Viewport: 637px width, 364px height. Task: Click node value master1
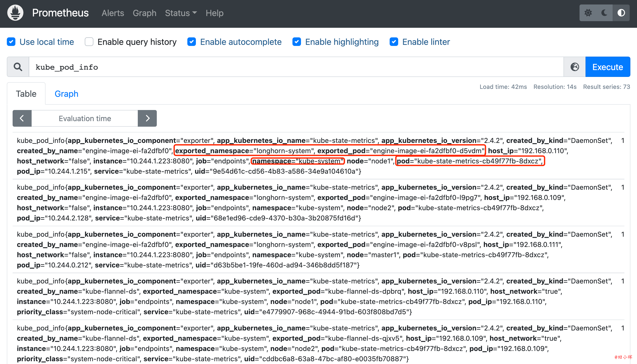(x=384, y=255)
